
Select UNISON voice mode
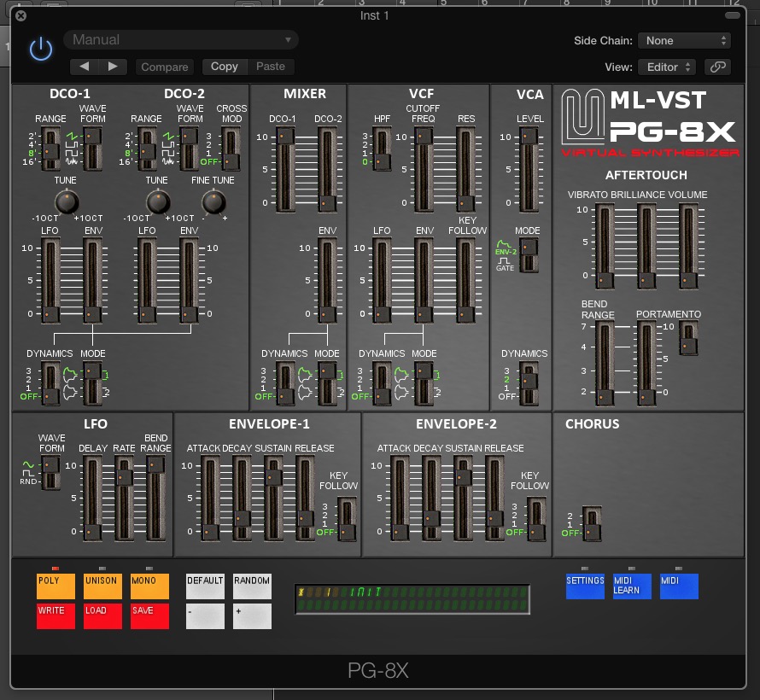(102, 586)
